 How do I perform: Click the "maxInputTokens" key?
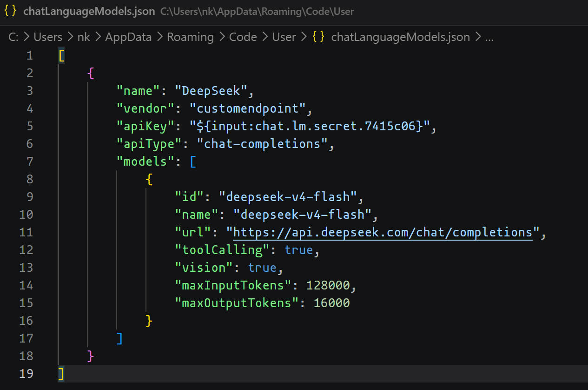(x=233, y=285)
